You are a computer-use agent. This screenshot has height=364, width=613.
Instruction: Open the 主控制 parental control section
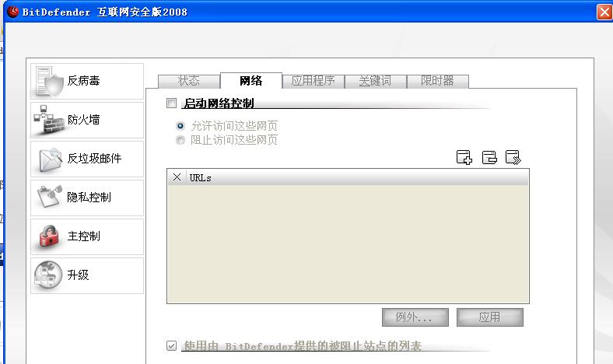click(x=87, y=236)
